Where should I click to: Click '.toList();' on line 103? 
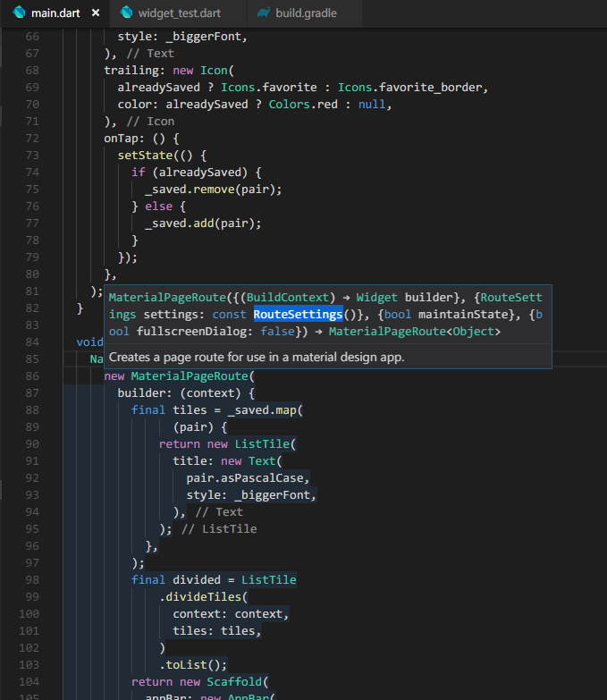click(x=193, y=665)
